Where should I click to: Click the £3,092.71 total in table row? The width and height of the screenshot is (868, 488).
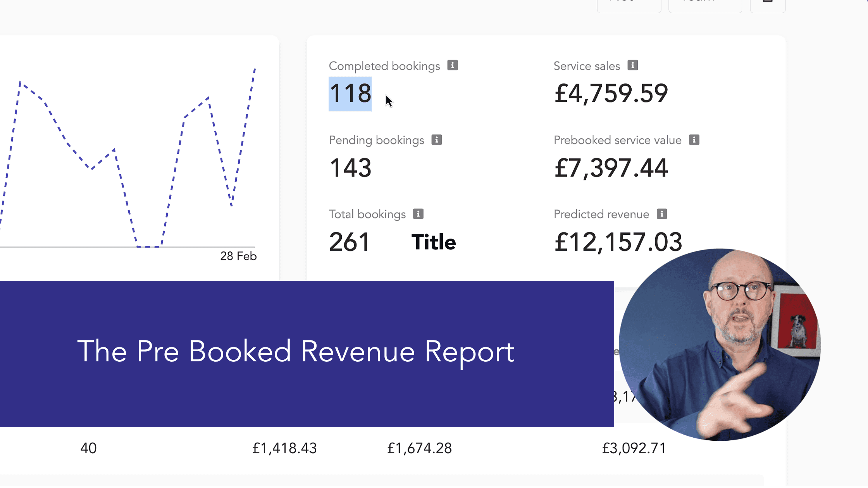click(634, 448)
